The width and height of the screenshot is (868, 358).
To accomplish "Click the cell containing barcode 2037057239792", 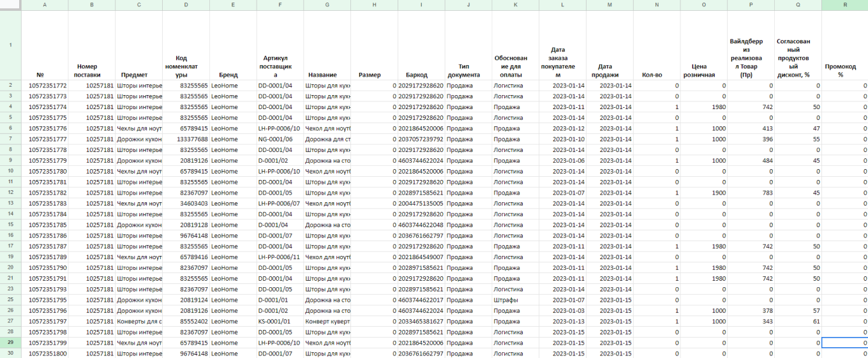I will [421, 138].
